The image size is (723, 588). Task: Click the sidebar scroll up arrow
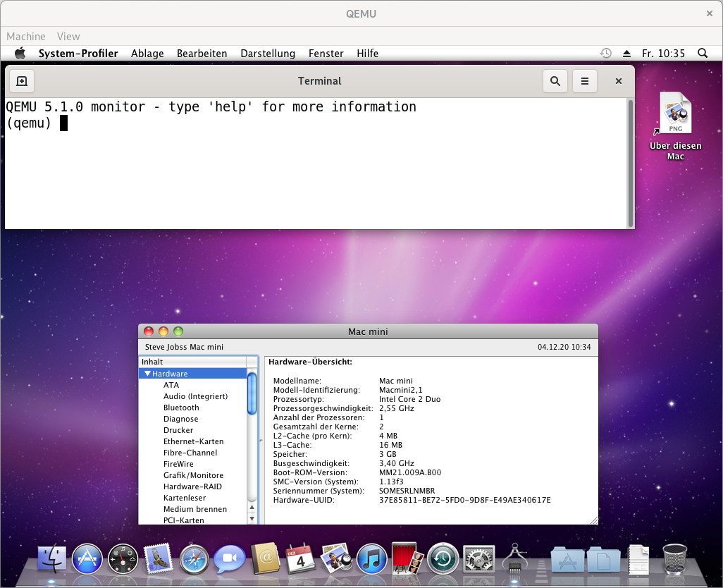click(252, 508)
